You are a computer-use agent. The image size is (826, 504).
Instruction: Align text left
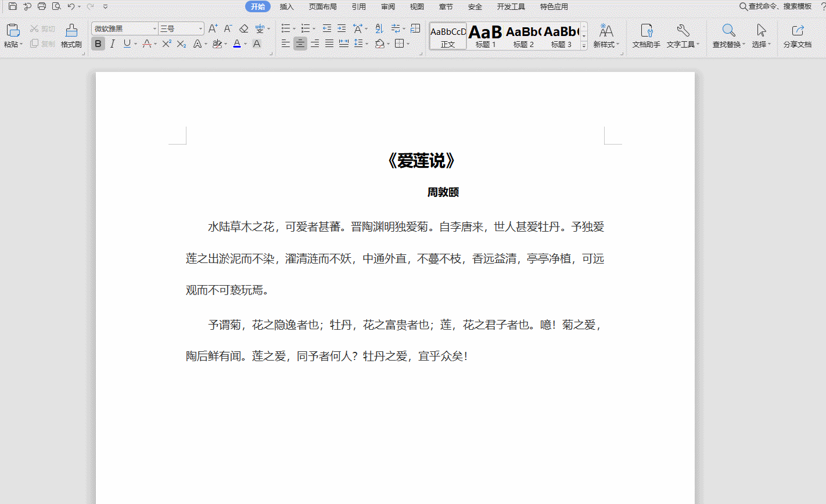[x=286, y=44]
